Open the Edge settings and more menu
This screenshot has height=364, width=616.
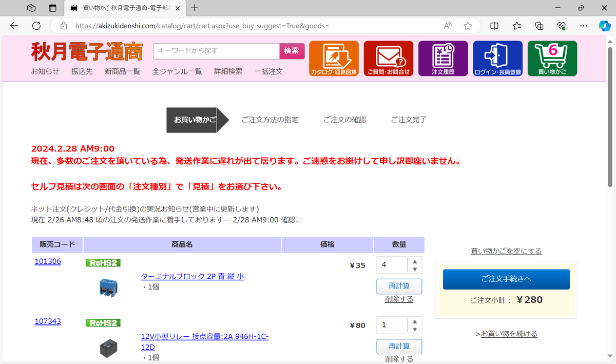583,26
